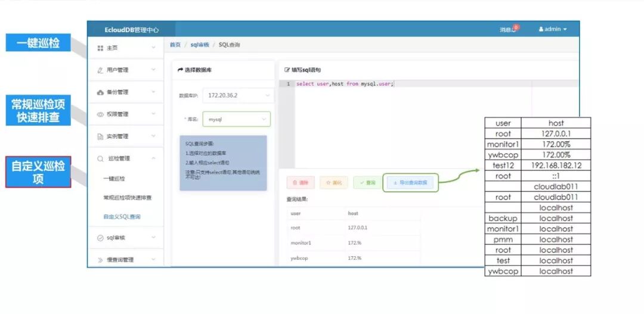Click the 选择数据库 share arrow icon
This screenshot has height=314, width=644.
tap(180, 70)
